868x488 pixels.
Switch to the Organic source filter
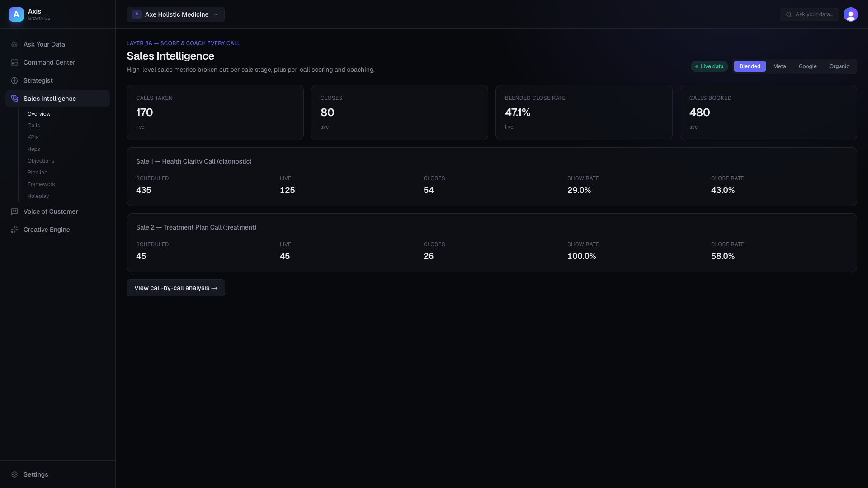tap(839, 66)
